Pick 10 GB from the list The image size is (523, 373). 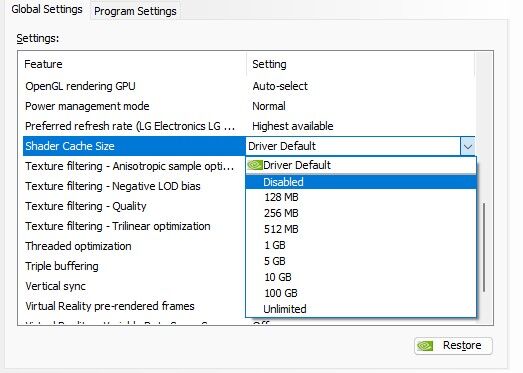(x=361, y=277)
